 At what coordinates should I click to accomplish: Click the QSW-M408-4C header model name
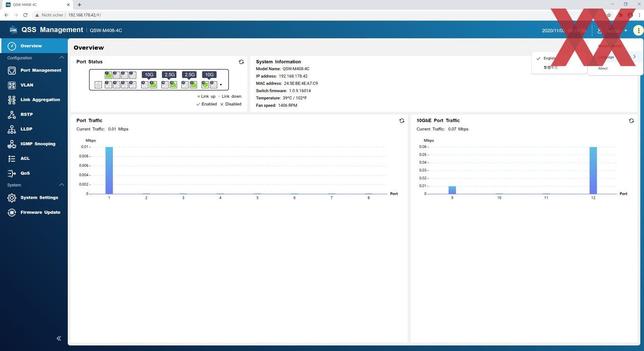[106, 30]
